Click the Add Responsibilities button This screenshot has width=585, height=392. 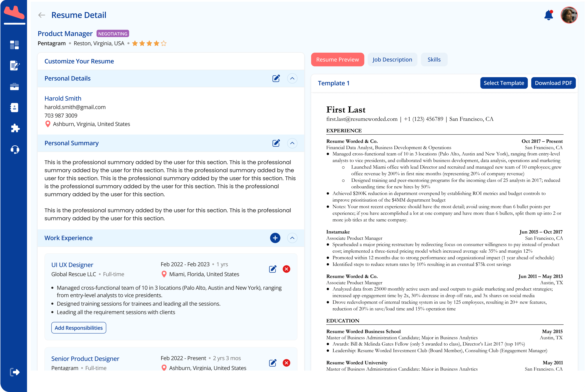point(78,328)
